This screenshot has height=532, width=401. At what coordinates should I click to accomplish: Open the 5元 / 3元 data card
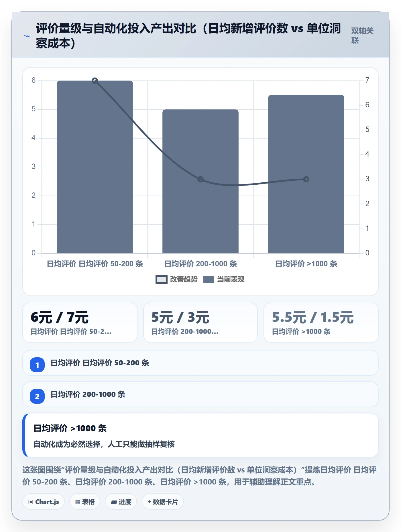200,322
